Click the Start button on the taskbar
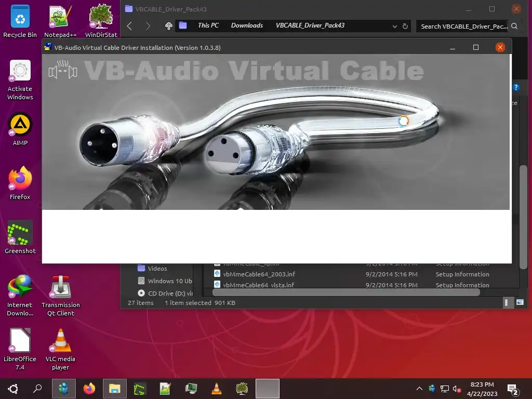 (x=13, y=389)
